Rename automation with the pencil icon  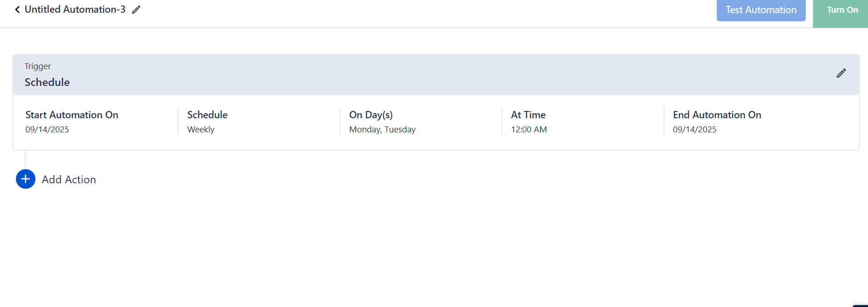pyautogui.click(x=136, y=10)
